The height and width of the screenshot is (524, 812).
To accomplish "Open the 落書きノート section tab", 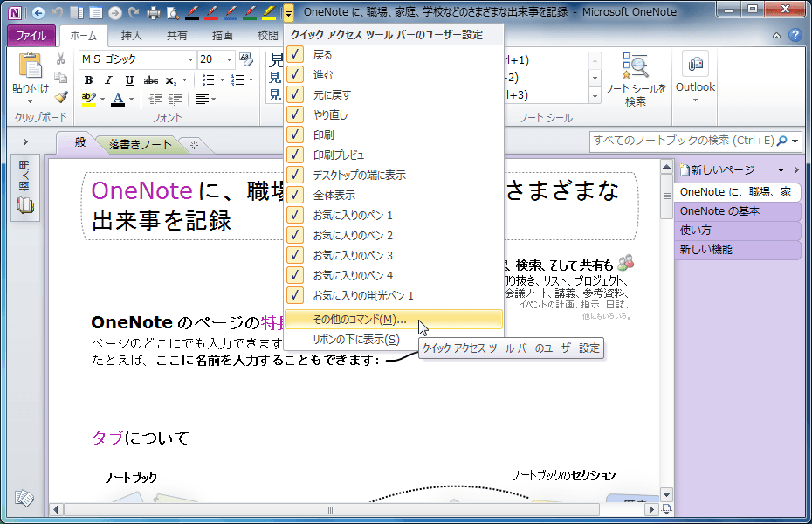I will (x=141, y=144).
